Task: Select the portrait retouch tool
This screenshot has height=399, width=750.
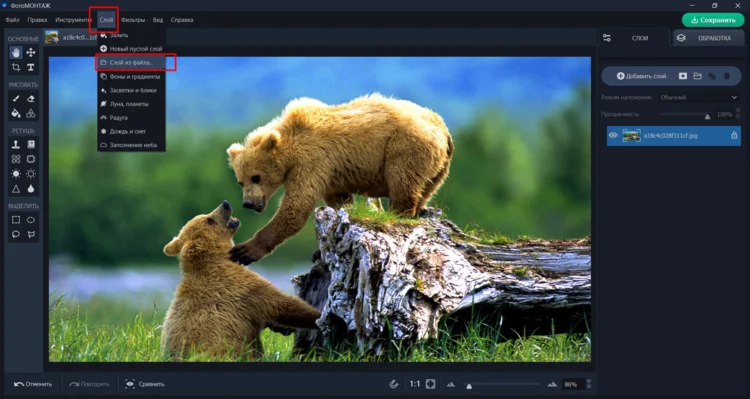Action: (x=31, y=144)
